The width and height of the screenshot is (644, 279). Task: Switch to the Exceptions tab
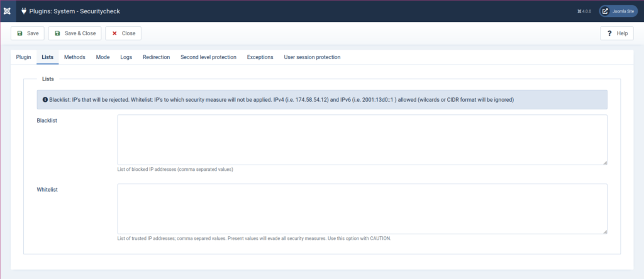point(260,57)
